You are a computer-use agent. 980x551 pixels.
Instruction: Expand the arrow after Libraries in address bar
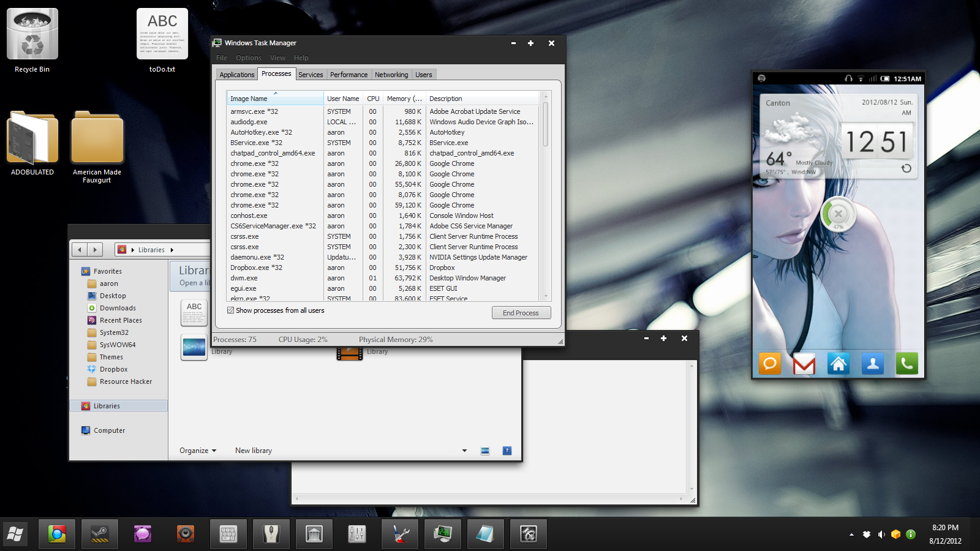[x=172, y=250]
